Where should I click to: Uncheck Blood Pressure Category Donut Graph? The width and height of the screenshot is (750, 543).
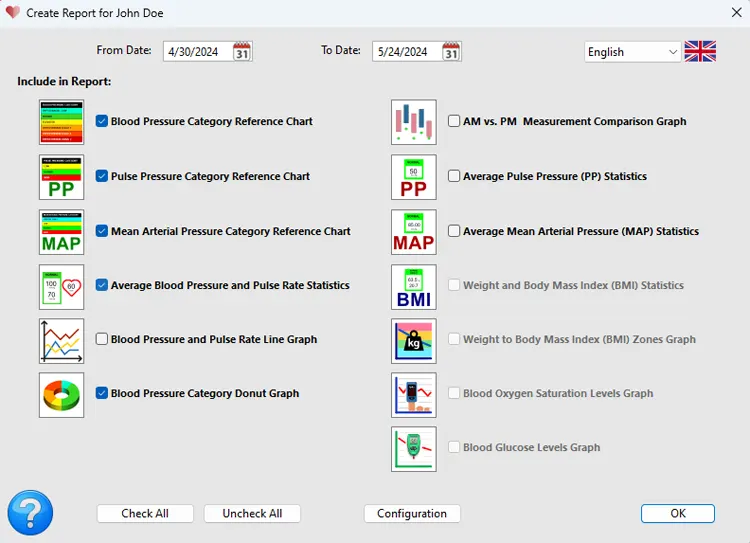102,394
